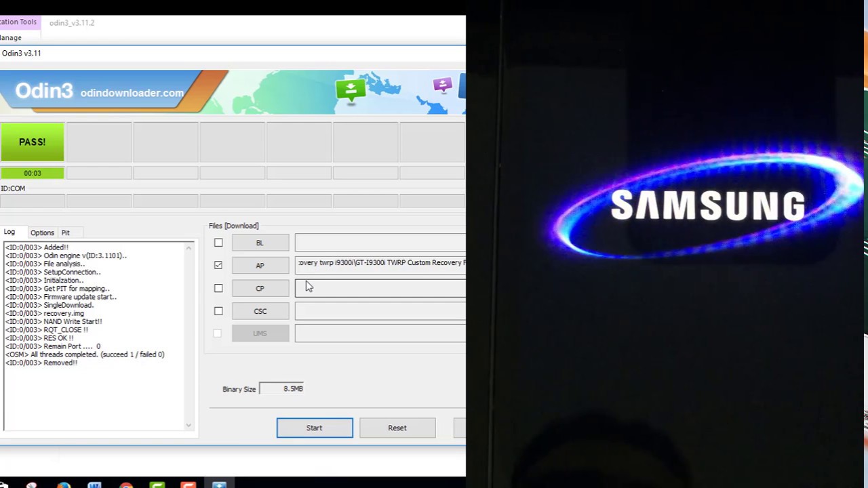
Task: Click the 'Odin engine v(ID:3.1101)' log line
Action: 66,256
